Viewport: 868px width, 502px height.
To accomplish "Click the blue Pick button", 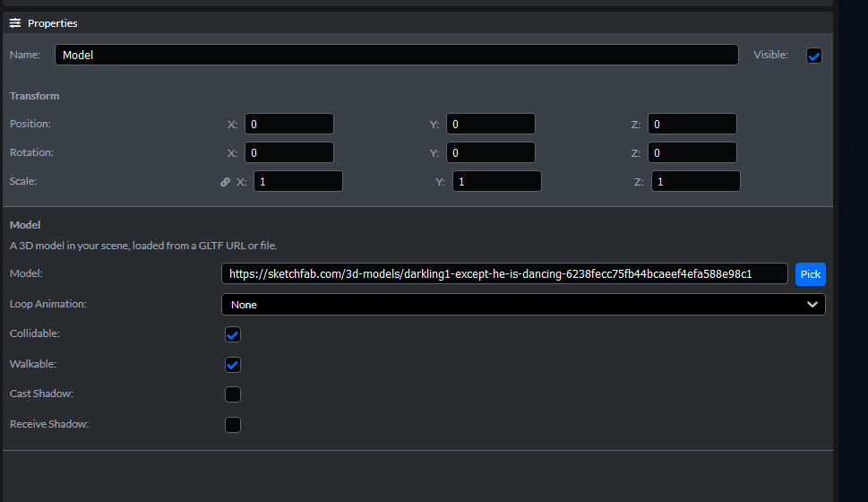I will [811, 274].
